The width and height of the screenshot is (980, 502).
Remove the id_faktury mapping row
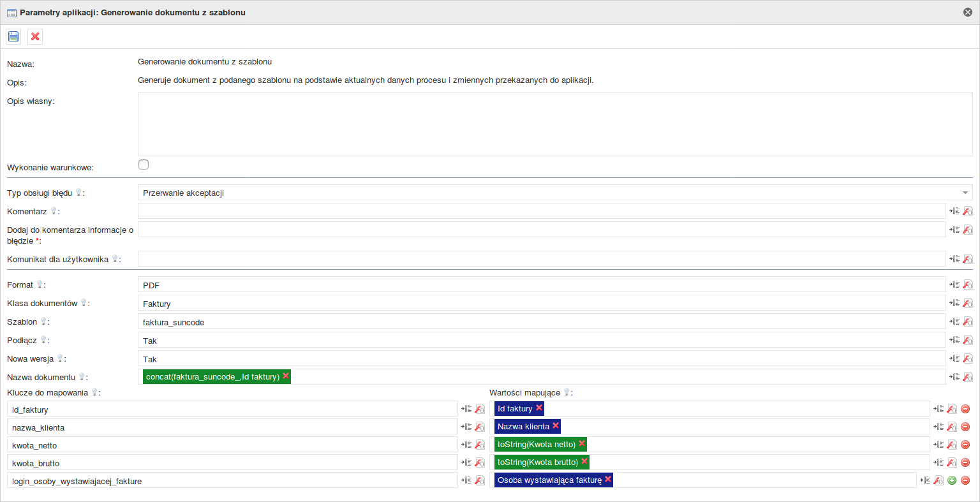965,409
